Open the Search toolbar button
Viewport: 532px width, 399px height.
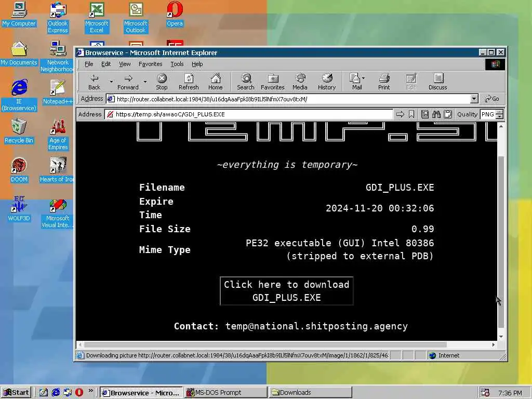click(246, 82)
